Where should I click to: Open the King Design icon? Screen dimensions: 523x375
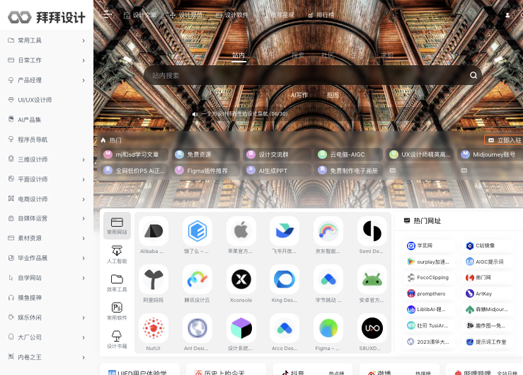(x=285, y=279)
